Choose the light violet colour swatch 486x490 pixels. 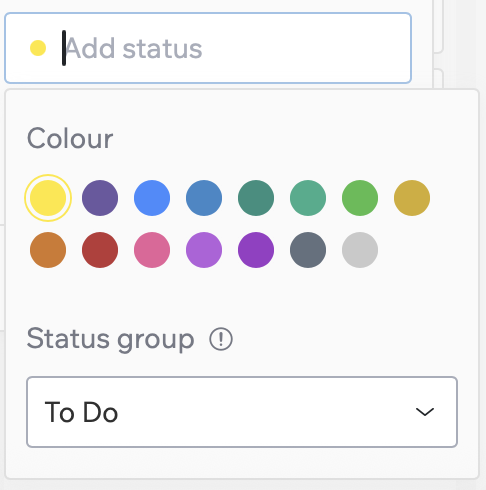click(204, 250)
